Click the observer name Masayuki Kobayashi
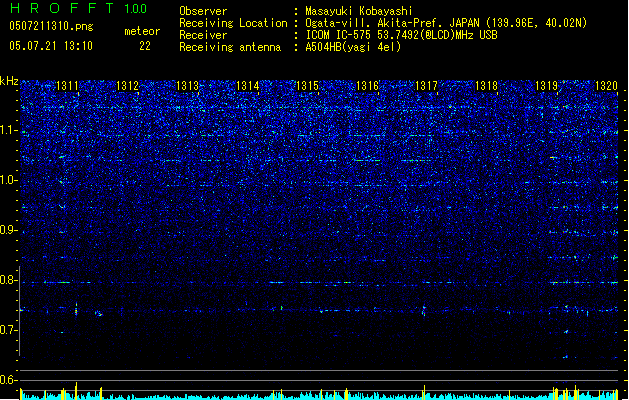The image size is (629, 400). click(359, 11)
